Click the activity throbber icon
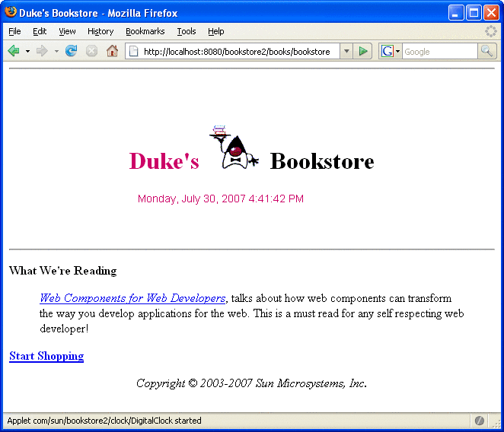The height and width of the screenshot is (432, 504). click(491, 31)
